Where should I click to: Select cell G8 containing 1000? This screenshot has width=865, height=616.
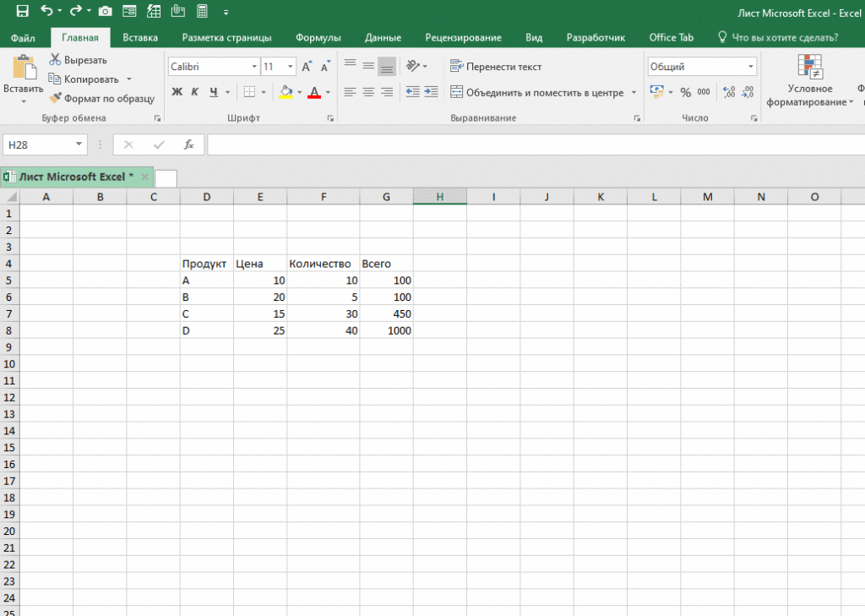coord(386,330)
